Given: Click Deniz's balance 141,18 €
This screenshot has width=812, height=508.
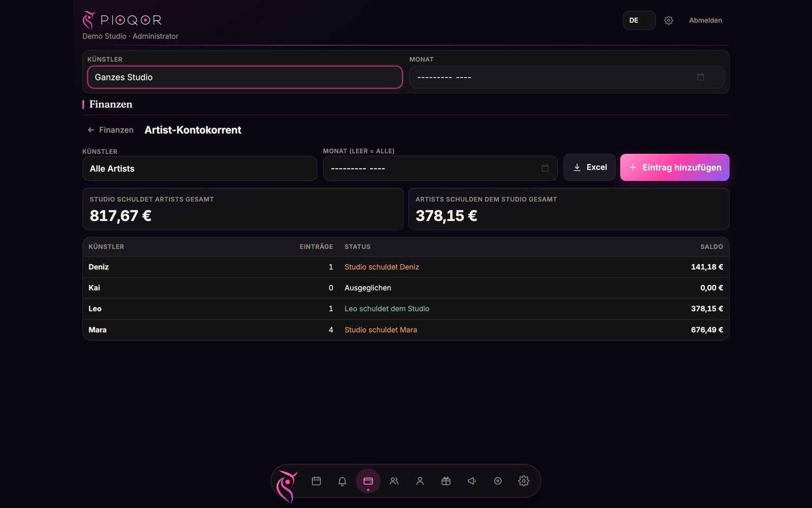Looking at the screenshot, I should 707,267.
